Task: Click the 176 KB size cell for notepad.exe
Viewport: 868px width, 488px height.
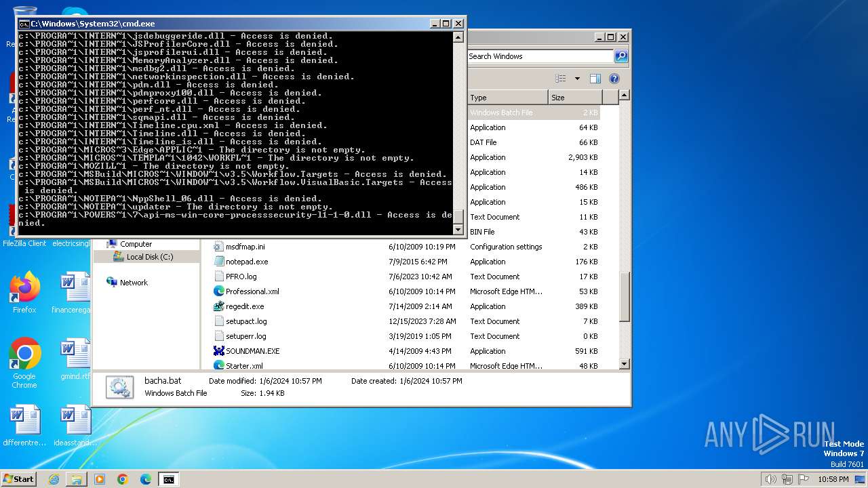Action: pos(586,262)
